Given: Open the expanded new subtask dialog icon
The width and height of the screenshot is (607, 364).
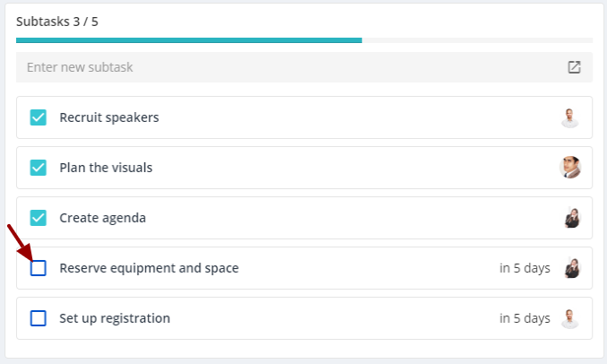Looking at the screenshot, I should [x=574, y=67].
